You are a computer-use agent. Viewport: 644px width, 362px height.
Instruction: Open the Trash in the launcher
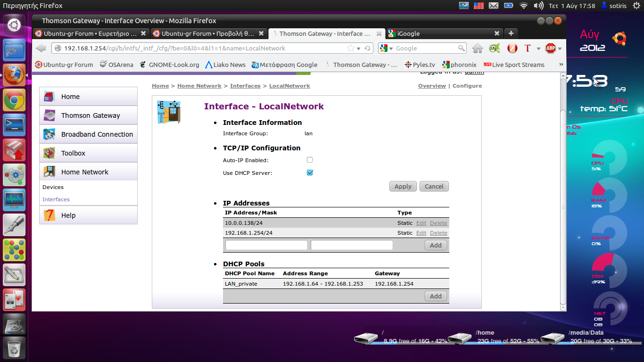pyautogui.click(x=14, y=349)
